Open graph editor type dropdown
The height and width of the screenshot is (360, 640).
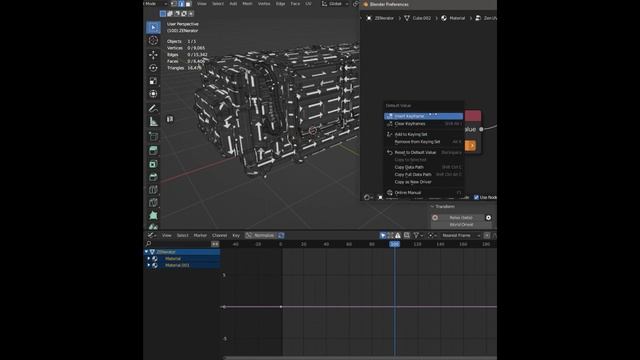click(x=152, y=236)
